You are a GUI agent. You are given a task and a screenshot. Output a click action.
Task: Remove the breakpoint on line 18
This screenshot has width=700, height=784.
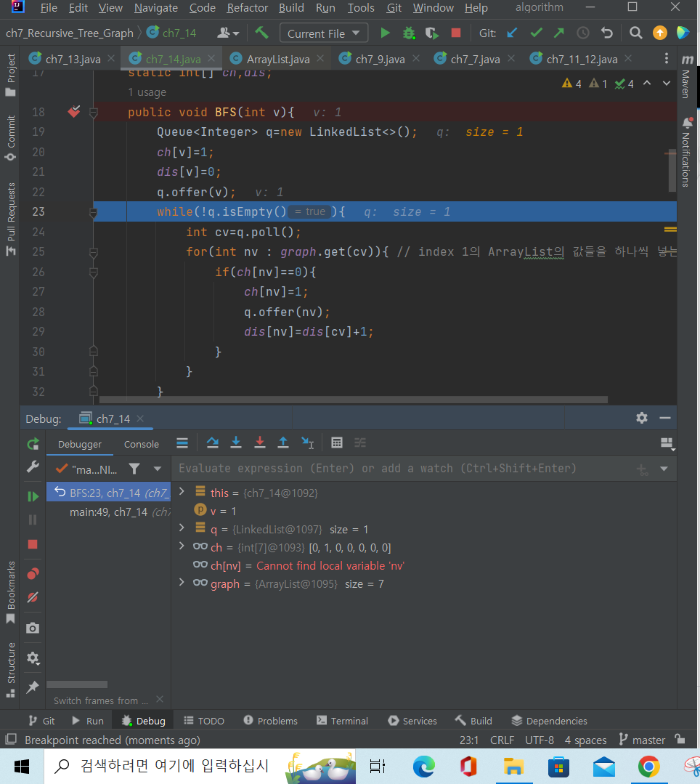coord(74,112)
